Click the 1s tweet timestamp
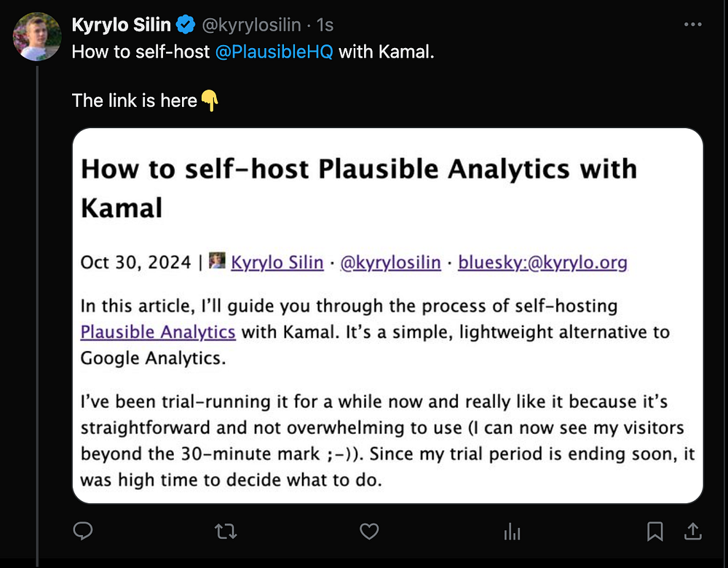Viewport: 728px width, 568px height. point(325,25)
